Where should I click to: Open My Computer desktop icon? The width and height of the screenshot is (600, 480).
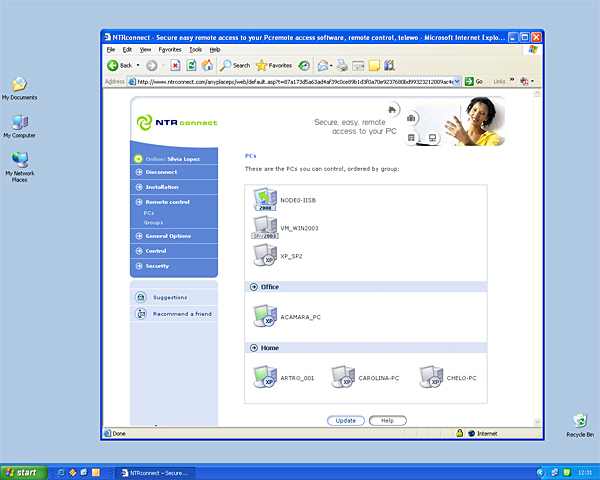click(x=20, y=126)
